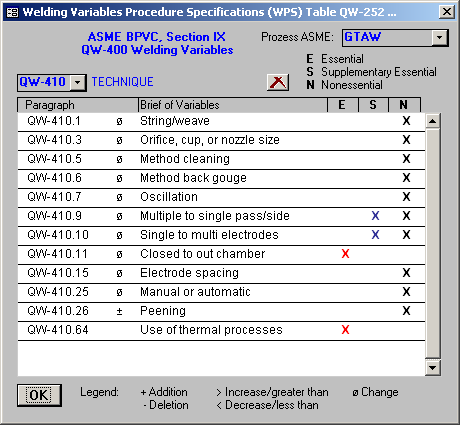Click the Oscillation variable text
460x425 pixels.
[x=169, y=197]
